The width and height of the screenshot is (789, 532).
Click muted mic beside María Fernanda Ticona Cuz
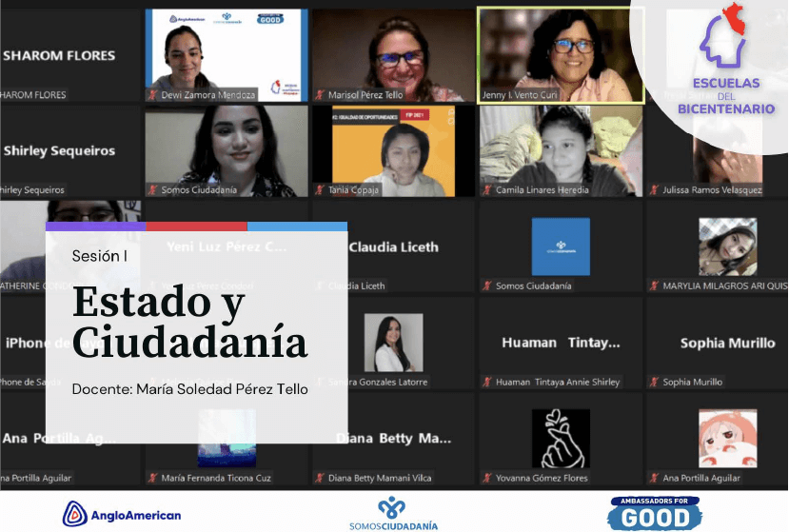coord(152,478)
